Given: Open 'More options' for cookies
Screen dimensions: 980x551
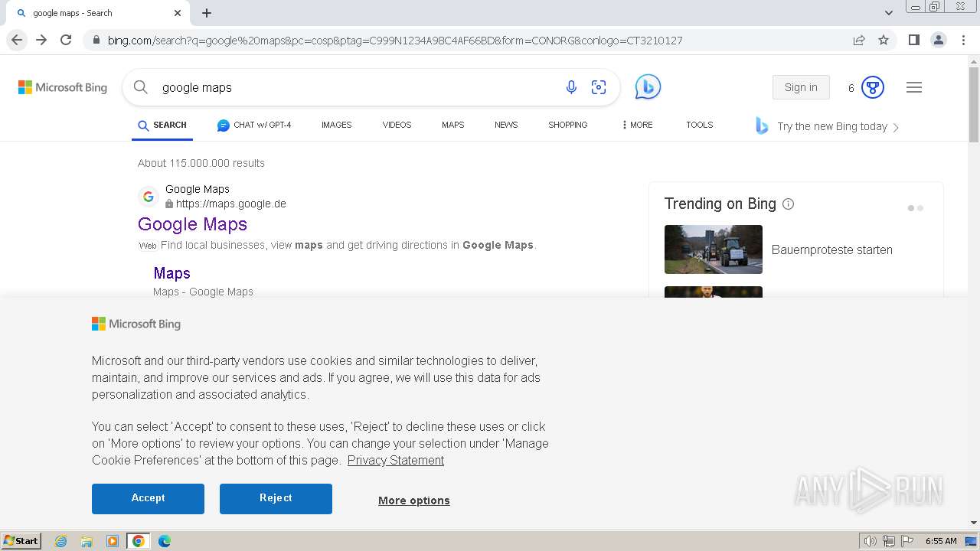Looking at the screenshot, I should click(414, 500).
